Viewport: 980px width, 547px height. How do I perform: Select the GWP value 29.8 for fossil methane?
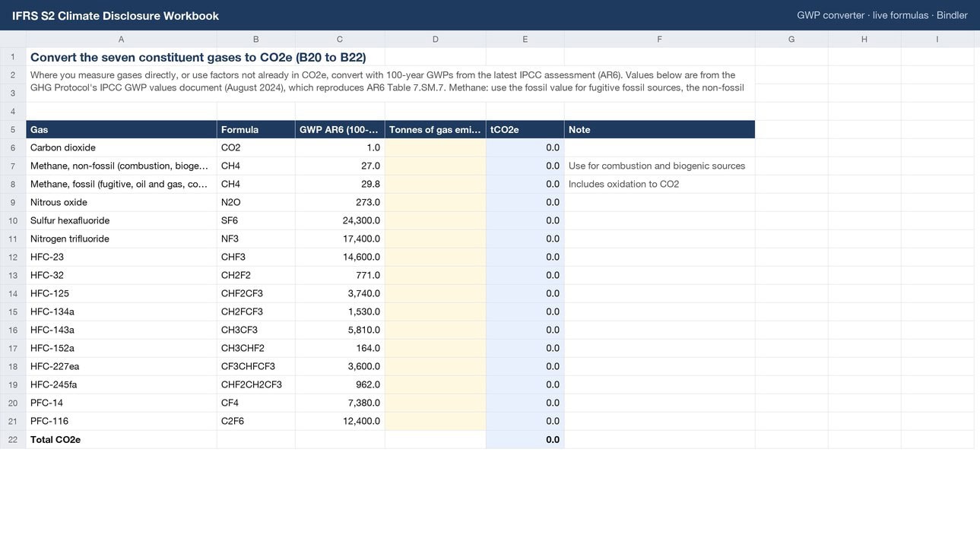pyautogui.click(x=340, y=184)
